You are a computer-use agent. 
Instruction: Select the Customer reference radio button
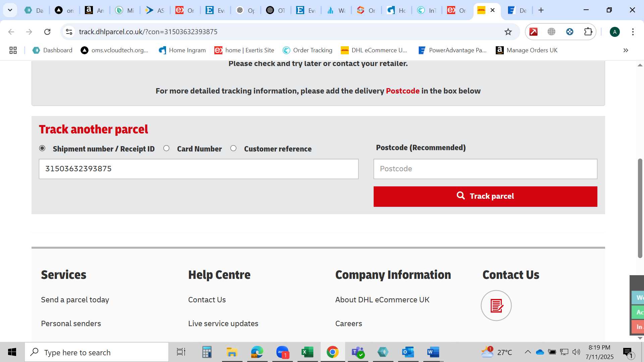coord(233,148)
